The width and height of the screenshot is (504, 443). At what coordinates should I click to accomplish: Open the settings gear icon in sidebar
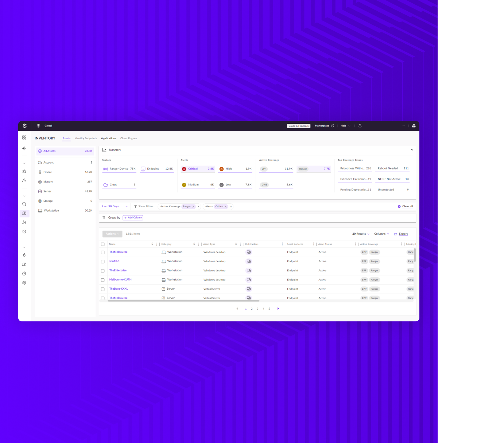click(x=24, y=283)
